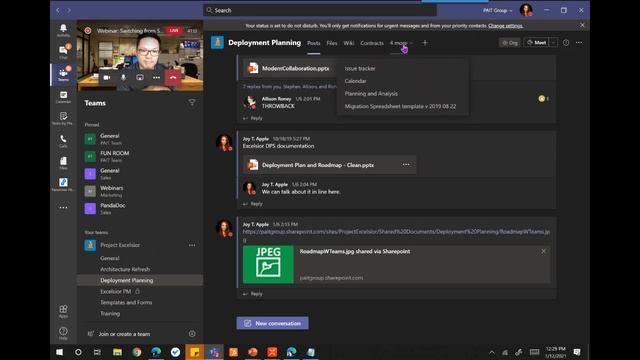Image resolution: width=640 pixels, height=360 pixels.
Task: Open File Explorer from taskbar
Action: 118,352
